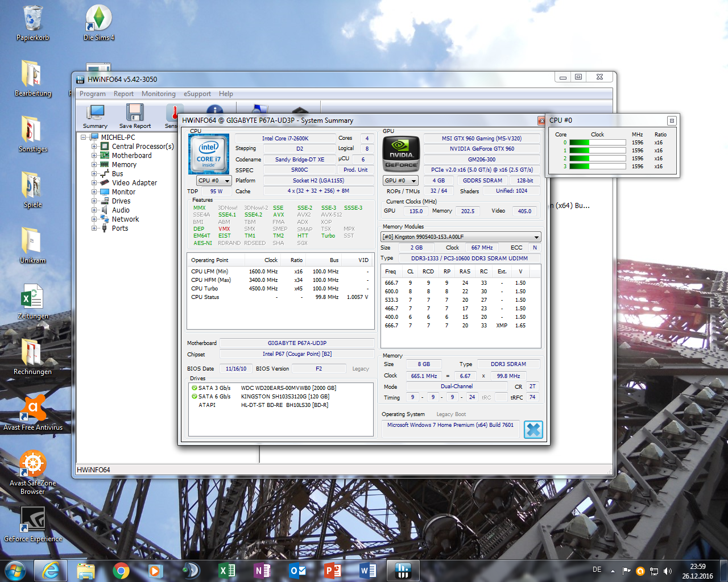Open Google Chrome from taskbar
The height and width of the screenshot is (582, 728).
(121, 571)
